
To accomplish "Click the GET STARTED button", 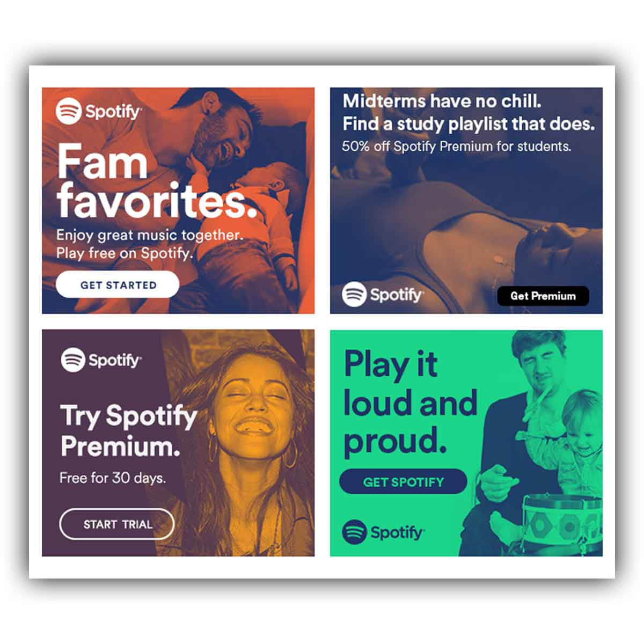I will click(x=118, y=284).
